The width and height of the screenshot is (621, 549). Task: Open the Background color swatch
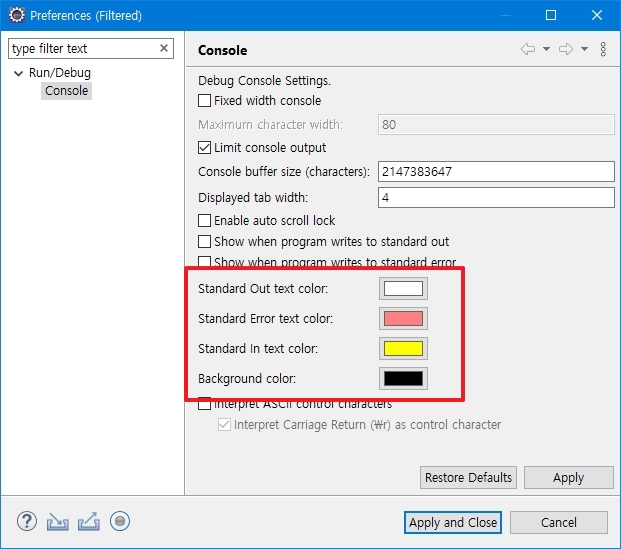click(x=403, y=378)
